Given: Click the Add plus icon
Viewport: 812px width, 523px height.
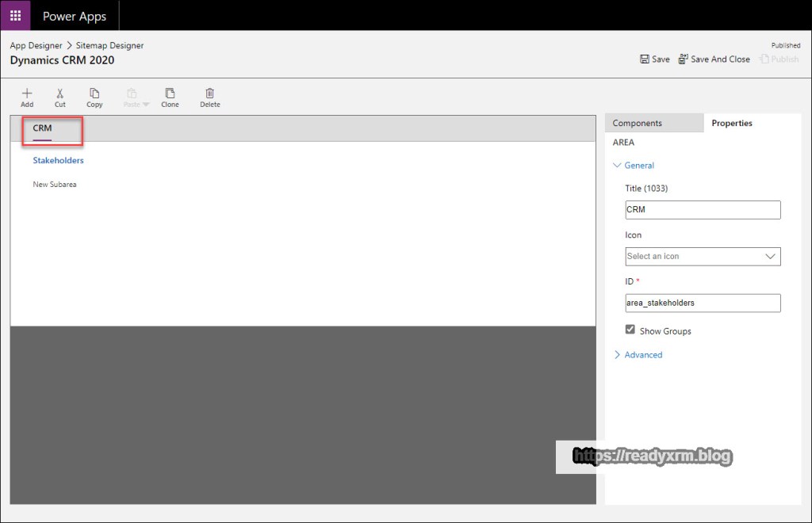Looking at the screenshot, I should pyautogui.click(x=27, y=94).
